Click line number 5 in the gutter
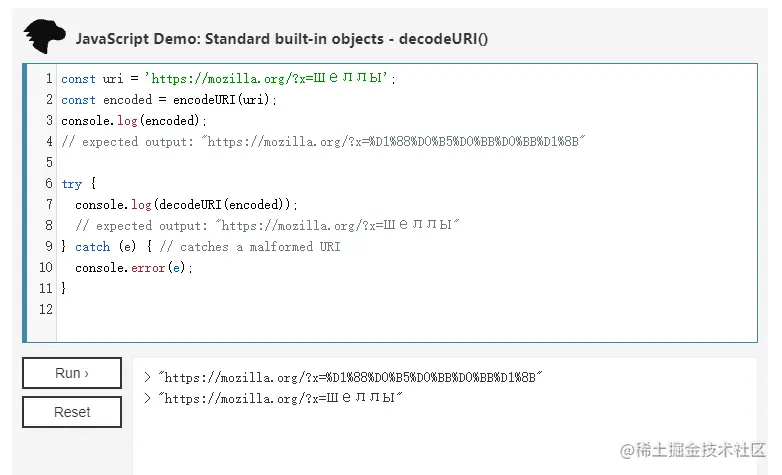782x475 pixels. [x=46, y=162]
